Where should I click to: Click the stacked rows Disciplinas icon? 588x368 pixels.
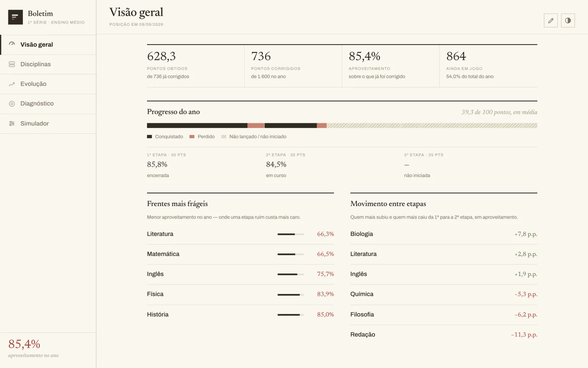click(12, 64)
